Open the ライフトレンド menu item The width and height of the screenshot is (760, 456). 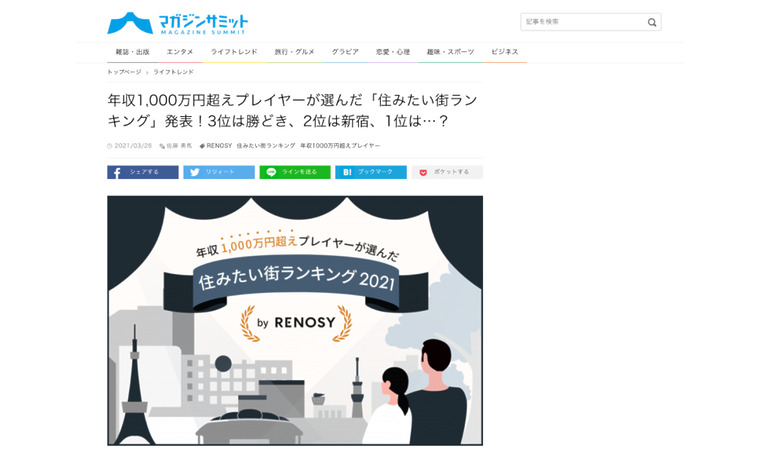pyautogui.click(x=234, y=52)
